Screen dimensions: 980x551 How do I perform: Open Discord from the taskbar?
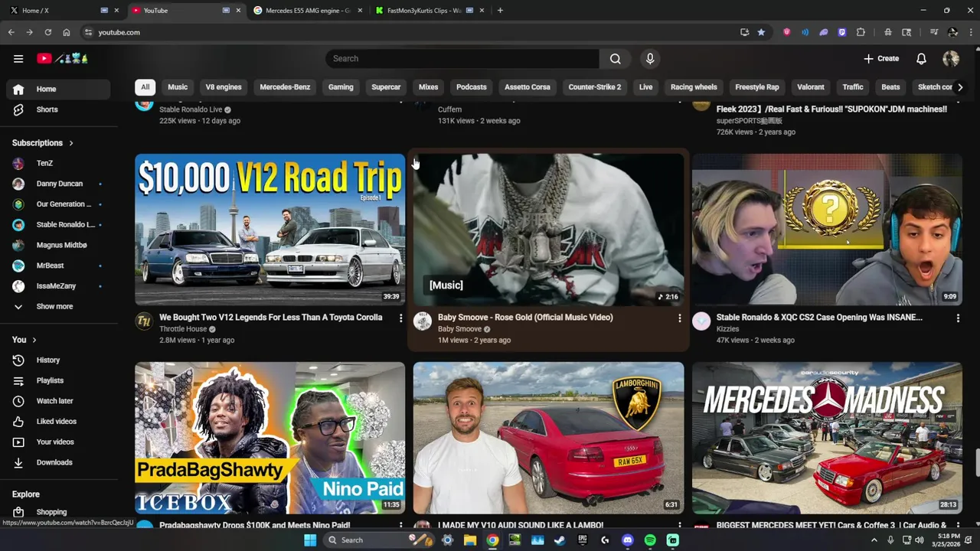click(x=628, y=540)
